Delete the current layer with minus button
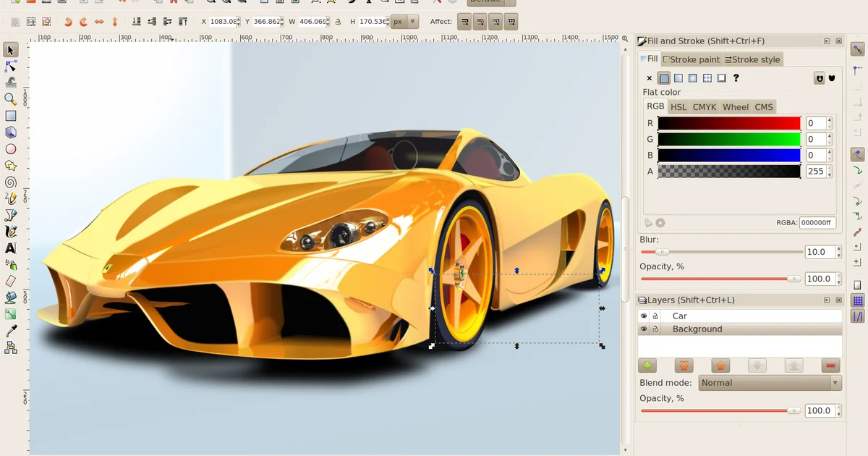The width and height of the screenshot is (868, 456). [830, 366]
